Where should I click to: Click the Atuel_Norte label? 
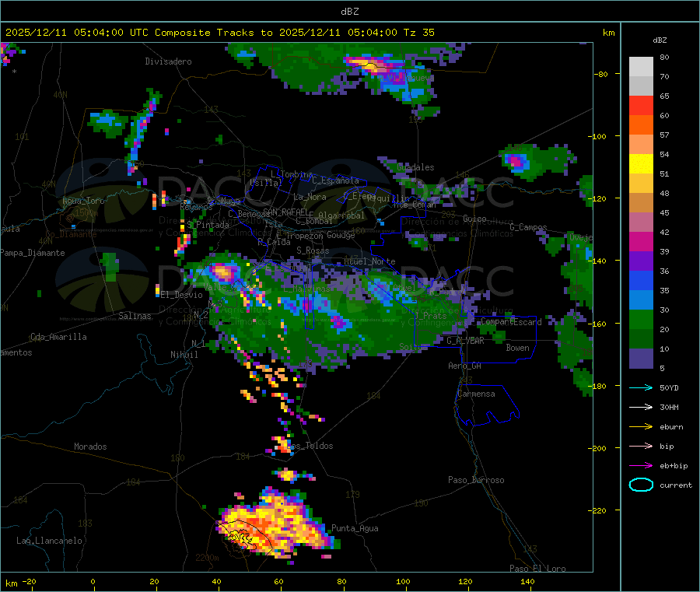coord(369,261)
